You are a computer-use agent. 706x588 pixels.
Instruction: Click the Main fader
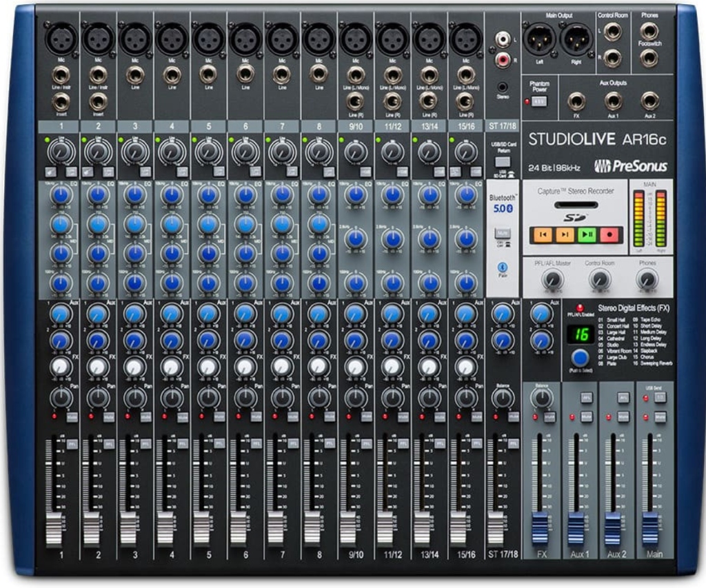point(650,528)
